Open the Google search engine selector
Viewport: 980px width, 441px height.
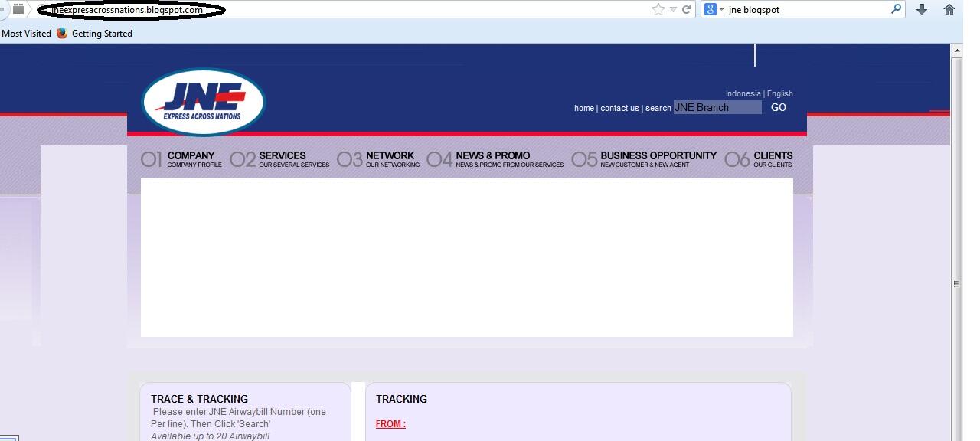tap(714, 10)
